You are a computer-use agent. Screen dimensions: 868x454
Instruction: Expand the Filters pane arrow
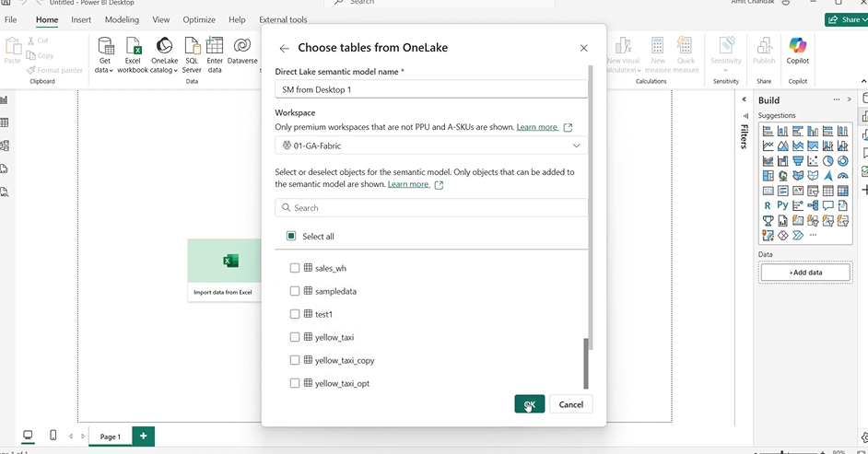(744, 99)
